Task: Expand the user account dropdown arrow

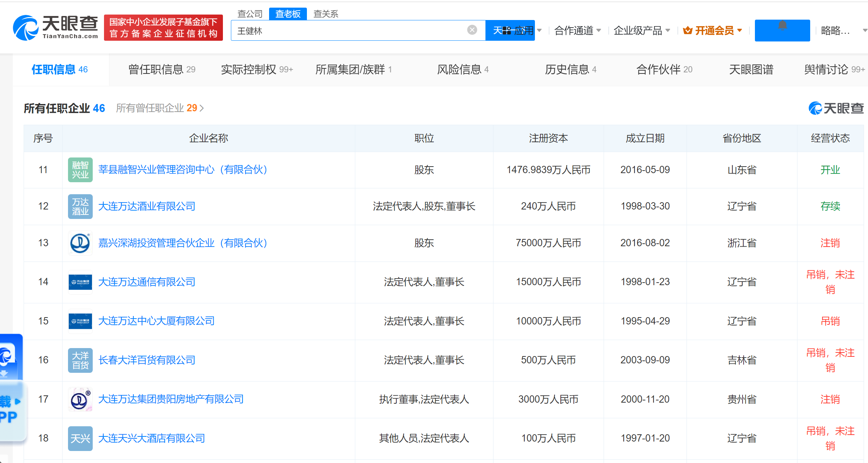Action: tap(864, 31)
